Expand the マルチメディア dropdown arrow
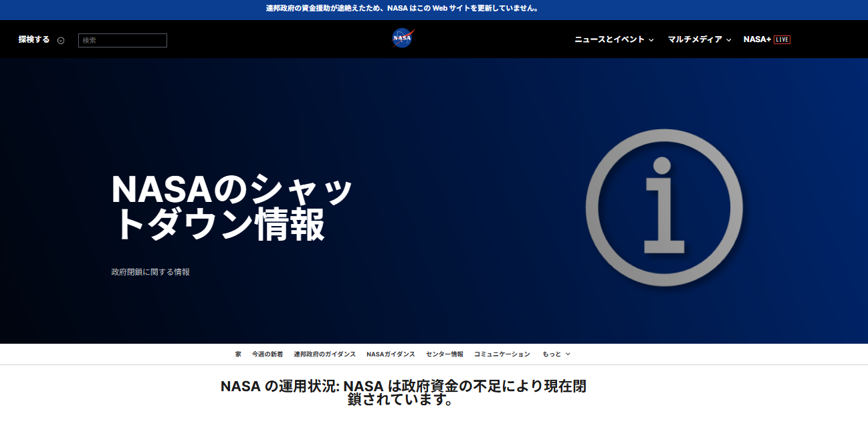 click(x=729, y=40)
